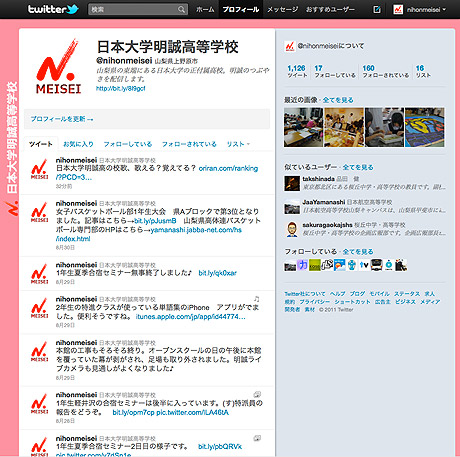Go to the ホーム menu item
This screenshot has width=460, height=457.
click(205, 9)
